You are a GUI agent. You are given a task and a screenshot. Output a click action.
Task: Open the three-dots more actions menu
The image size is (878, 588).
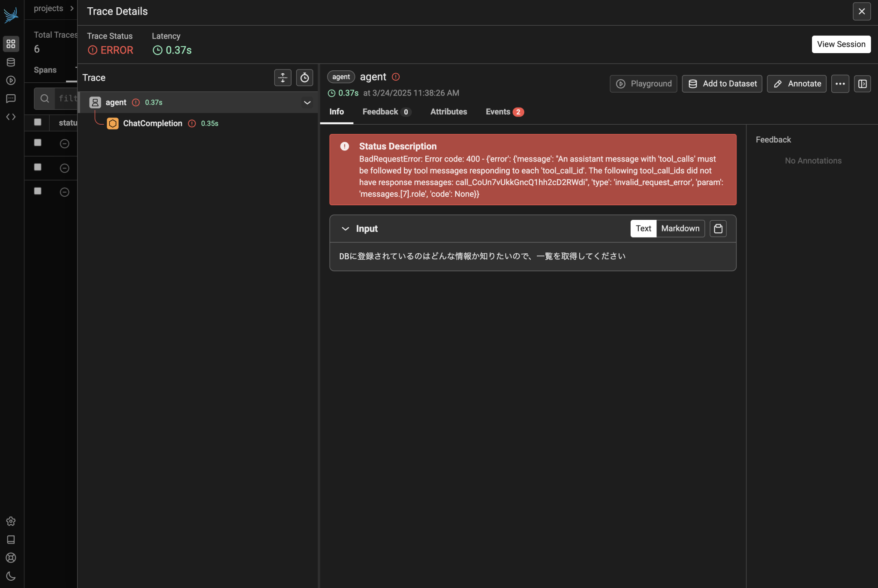tap(840, 84)
